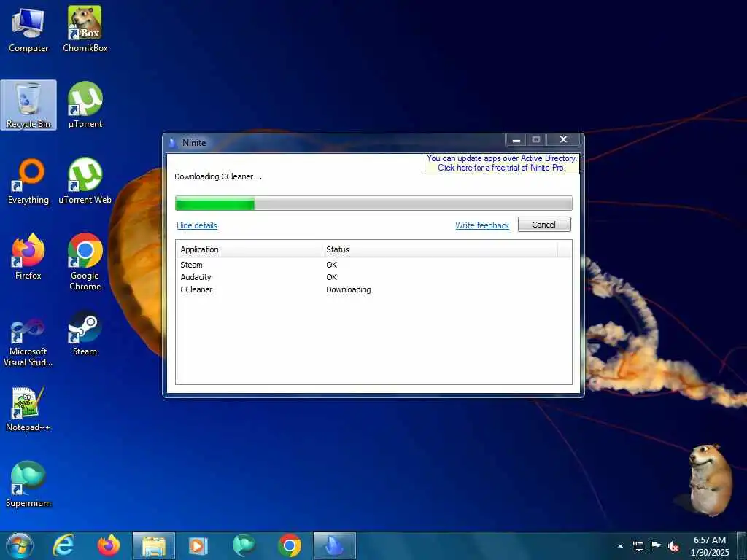This screenshot has height=560, width=747.
Task: Close the Ninite window
Action: click(x=563, y=140)
